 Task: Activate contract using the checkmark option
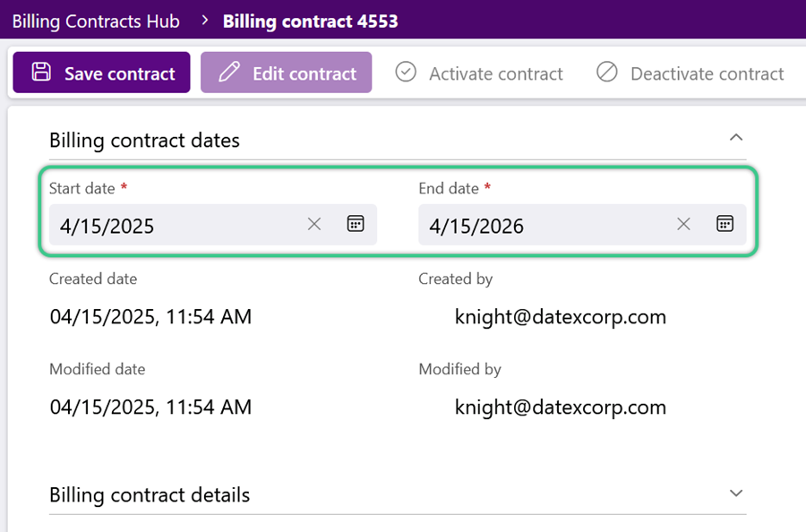point(479,73)
